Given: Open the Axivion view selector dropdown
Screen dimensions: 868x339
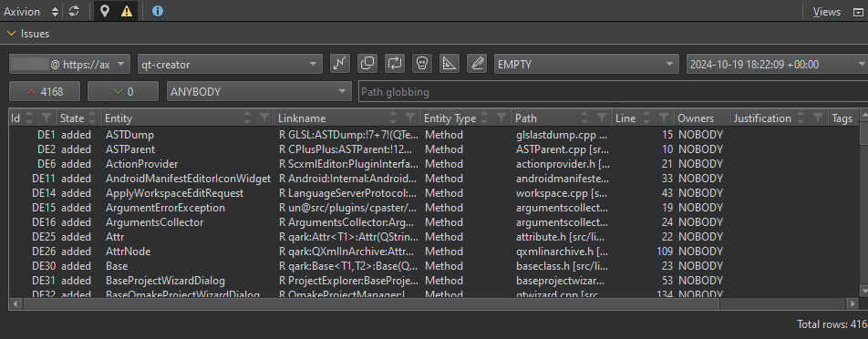Looking at the screenshot, I should tap(30, 11).
